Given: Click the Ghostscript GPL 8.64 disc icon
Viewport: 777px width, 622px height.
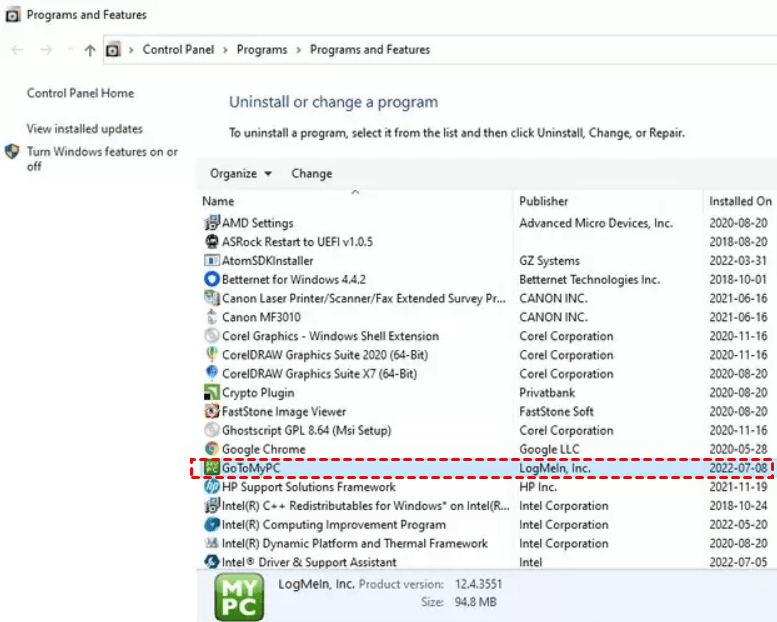Looking at the screenshot, I should (212, 430).
